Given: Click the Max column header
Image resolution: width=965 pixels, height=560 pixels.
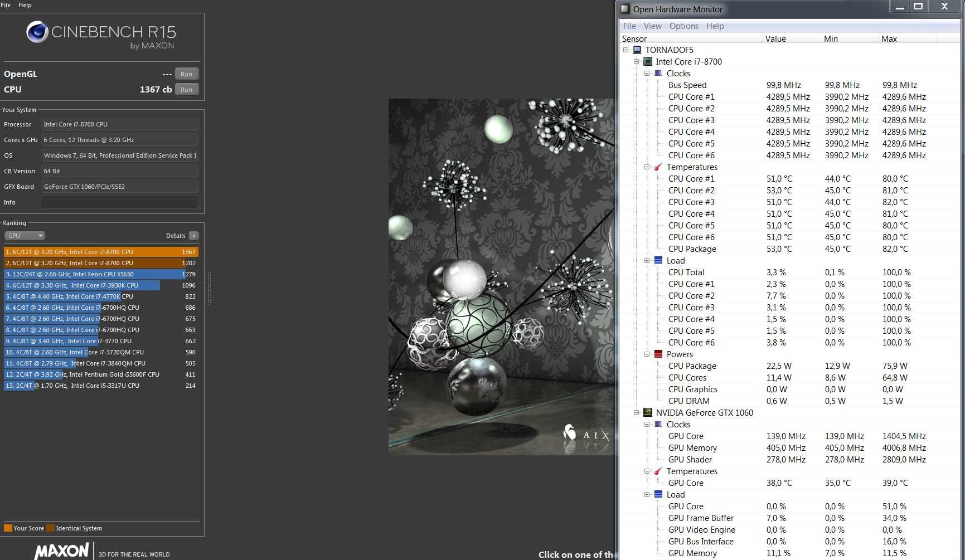Looking at the screenshot, I should 908,39.
